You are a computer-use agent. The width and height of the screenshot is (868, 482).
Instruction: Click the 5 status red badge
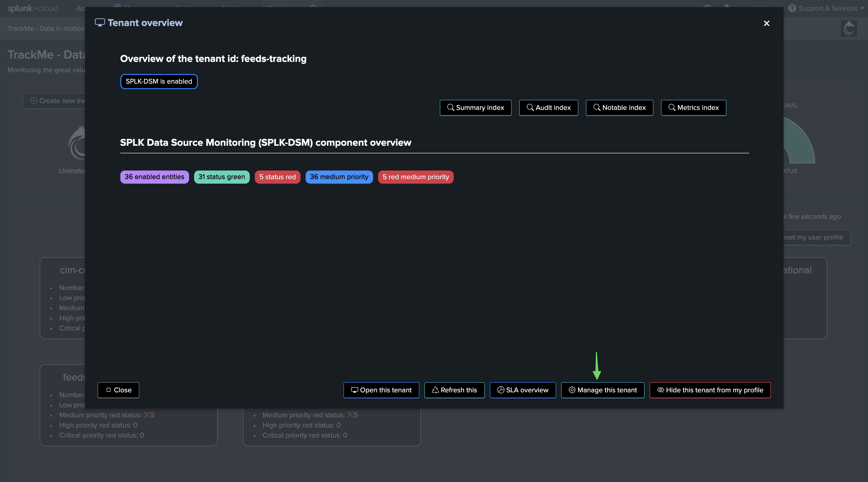point(277,177)
